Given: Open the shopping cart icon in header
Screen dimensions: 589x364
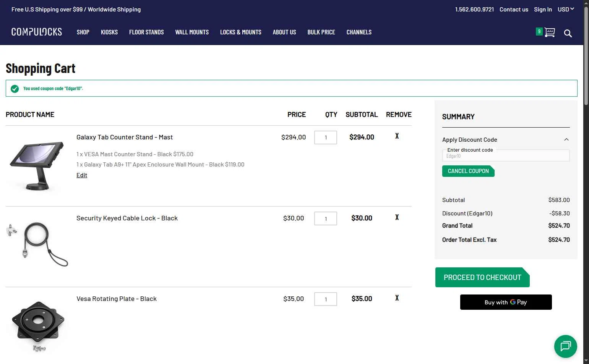Looking at the screenshot, I should (550, 32).
